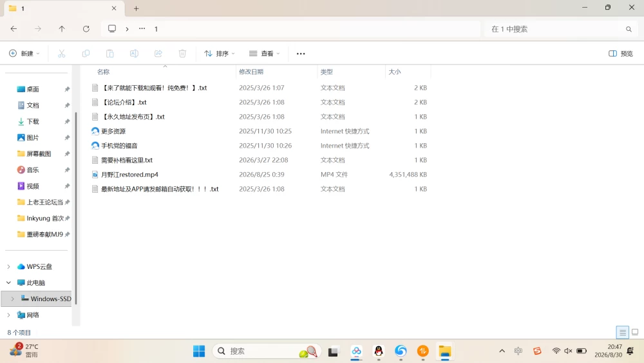Click the Cut scissors icon in toolbar

coord(62,54)
